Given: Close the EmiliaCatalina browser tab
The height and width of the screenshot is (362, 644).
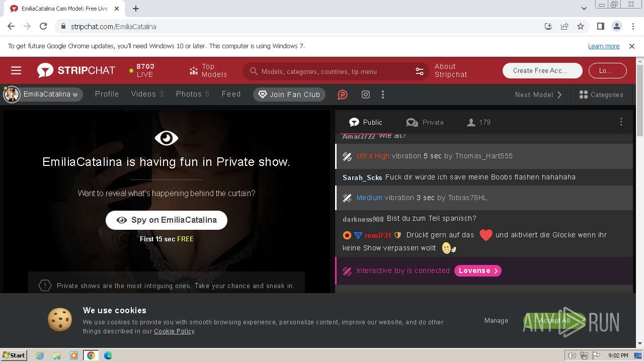Looking at the screenshot, I should [x=117, y=9].
